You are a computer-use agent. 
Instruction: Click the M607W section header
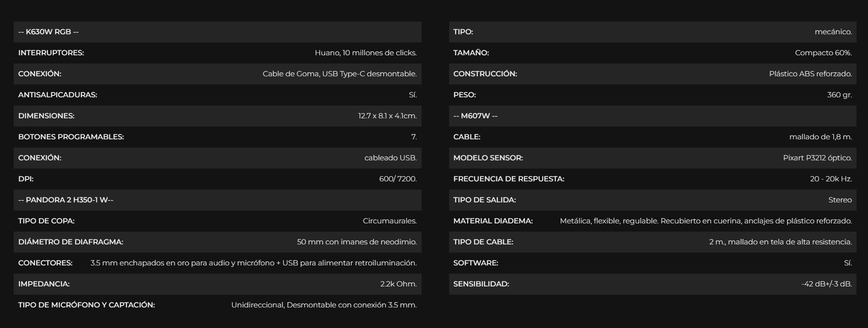(x=475, y=116)
